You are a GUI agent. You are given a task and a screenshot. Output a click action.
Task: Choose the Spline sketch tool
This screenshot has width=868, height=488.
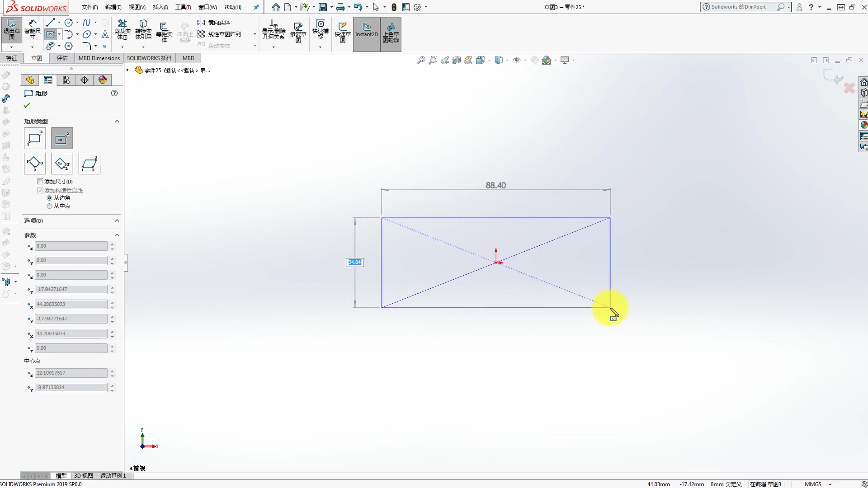(x=87, y=23)
